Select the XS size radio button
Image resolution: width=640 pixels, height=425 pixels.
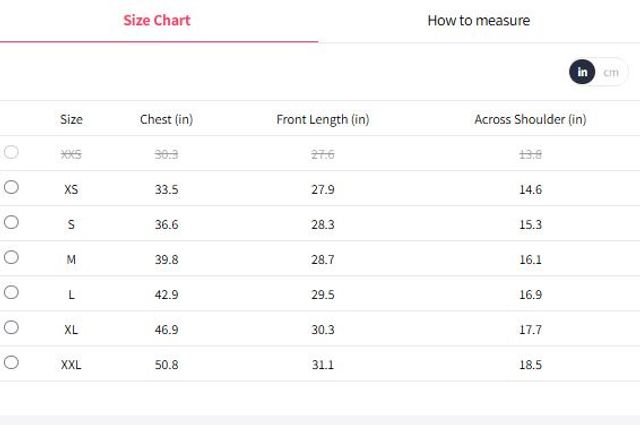pos(11,187)
